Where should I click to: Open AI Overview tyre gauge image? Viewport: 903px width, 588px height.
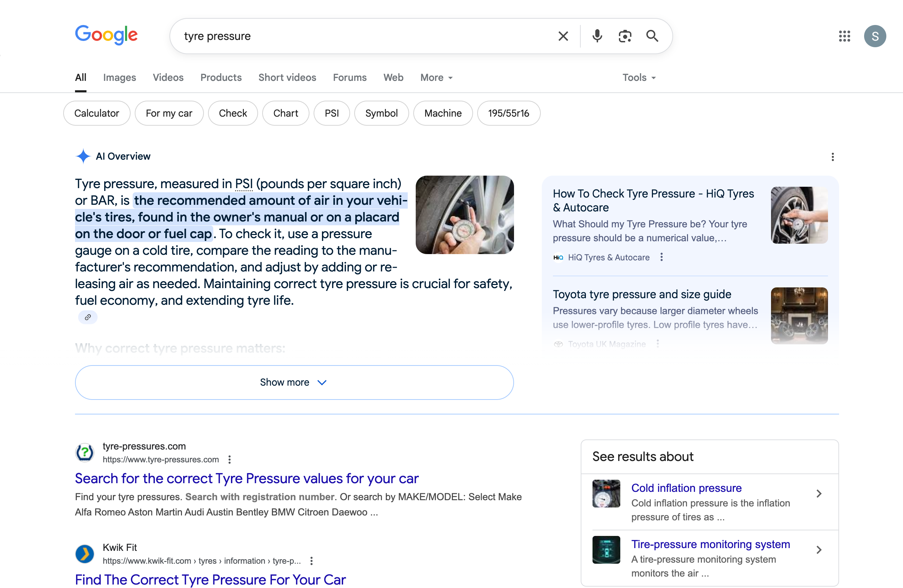465,215
